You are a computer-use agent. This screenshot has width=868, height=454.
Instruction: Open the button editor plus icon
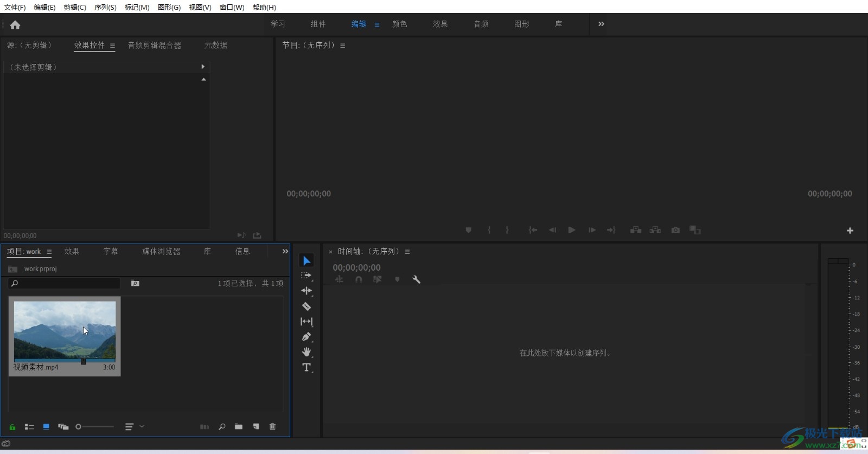click(850, 231)
